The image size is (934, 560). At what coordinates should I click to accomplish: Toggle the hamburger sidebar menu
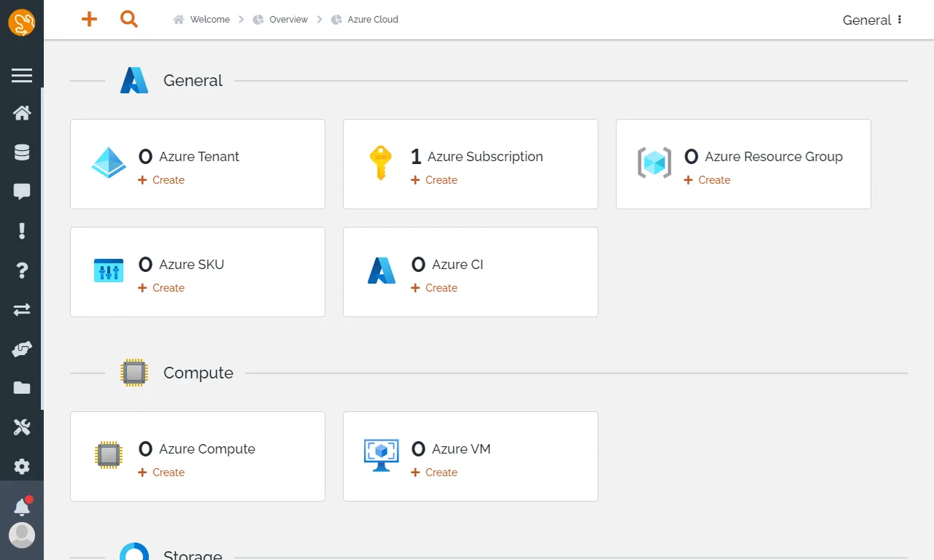(x=22, y=75)
